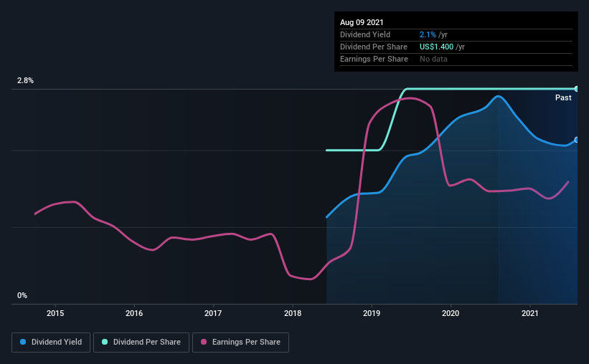This screenshot has width=589, height=364.
Task: Toggle the Dividend Yield legend button
Action: point(51,343)
